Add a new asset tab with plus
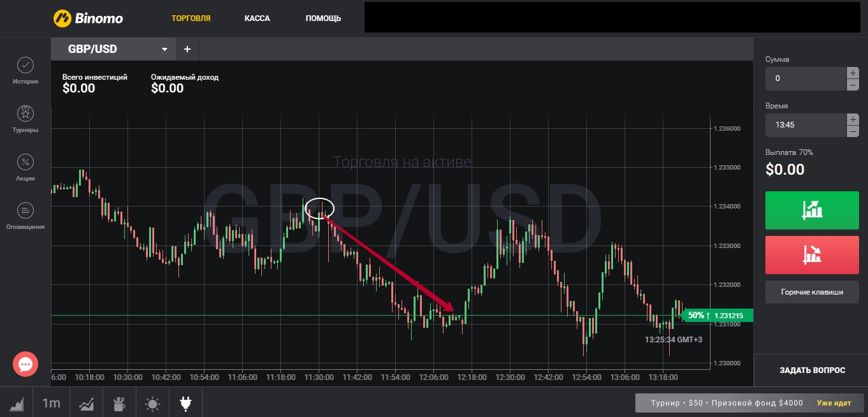Image resolution: width=868 pixels, height=417 pixels. tap(187, 49)
